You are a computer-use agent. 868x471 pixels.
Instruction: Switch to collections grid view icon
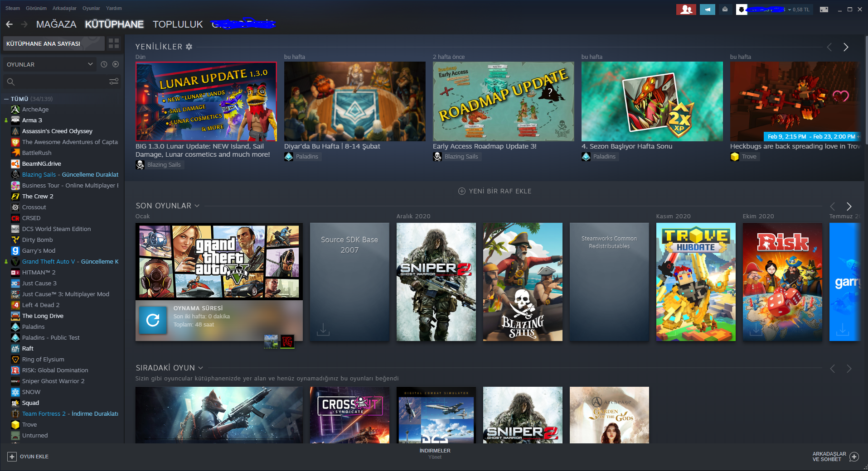(114, 43)
